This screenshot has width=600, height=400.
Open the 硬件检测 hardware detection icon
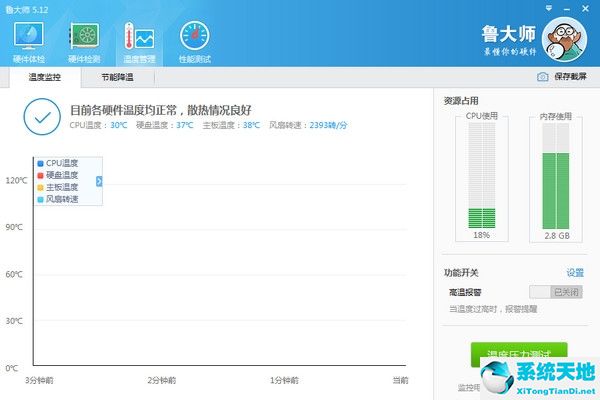click(x=84, y=42)
